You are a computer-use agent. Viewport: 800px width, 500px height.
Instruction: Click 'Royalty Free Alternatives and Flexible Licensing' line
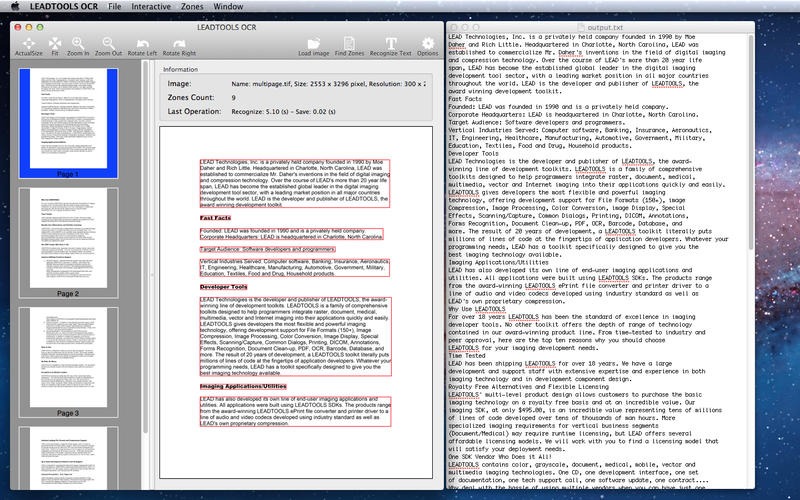pyautogui.click(x=529, y=387)
